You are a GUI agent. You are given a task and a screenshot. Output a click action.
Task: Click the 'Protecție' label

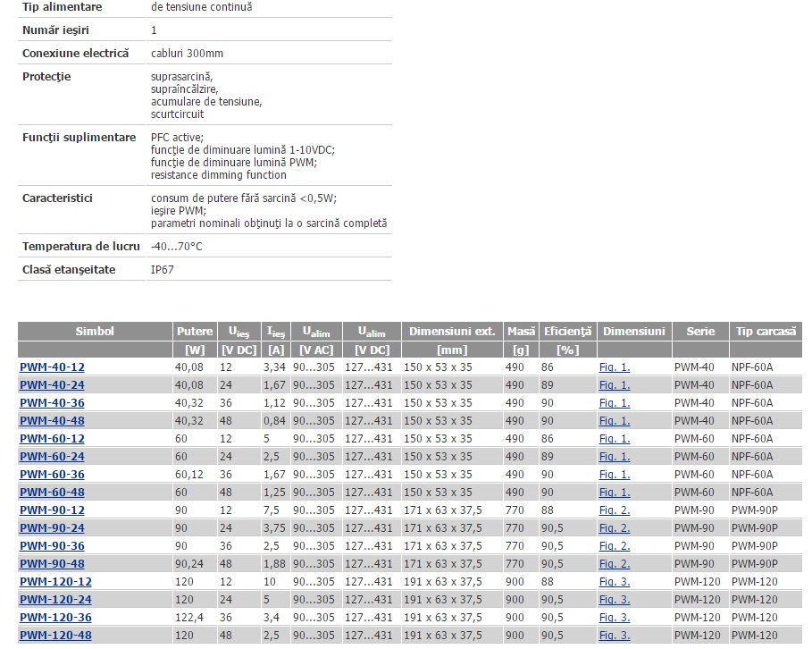click(x=46, y=77)
